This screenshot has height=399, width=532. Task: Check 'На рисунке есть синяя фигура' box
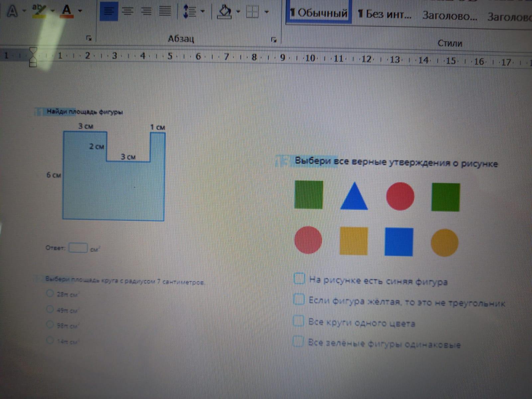click(299, 279)
